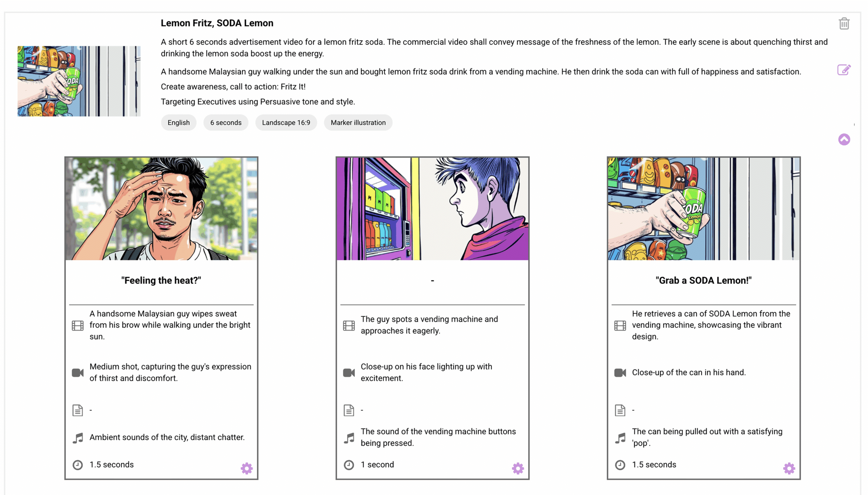The height and width of the screenshot is (495, 868).
Task: Click the clock icon beside "1 second"
Action: tap(349, 465)
